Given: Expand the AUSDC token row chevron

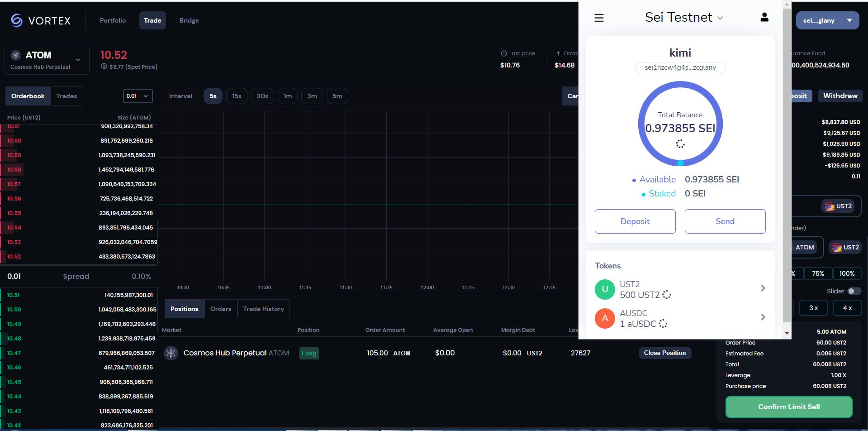Looking at the screenshot, I should [x=763, y=317].
